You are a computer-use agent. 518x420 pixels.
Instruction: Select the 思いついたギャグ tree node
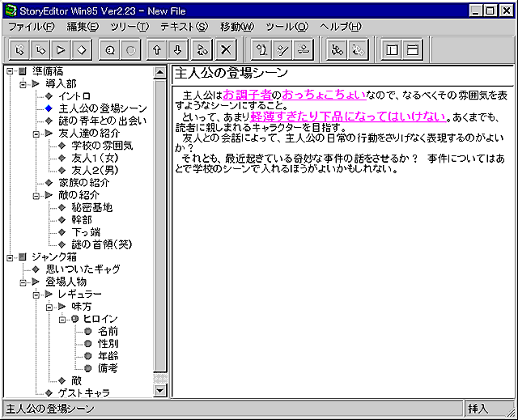[x=83, y=269]
